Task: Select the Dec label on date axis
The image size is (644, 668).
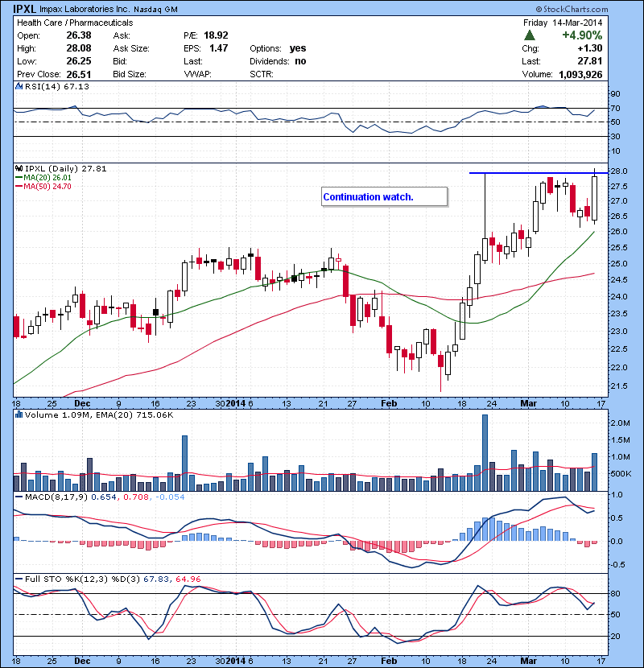Action: point(83,402)
